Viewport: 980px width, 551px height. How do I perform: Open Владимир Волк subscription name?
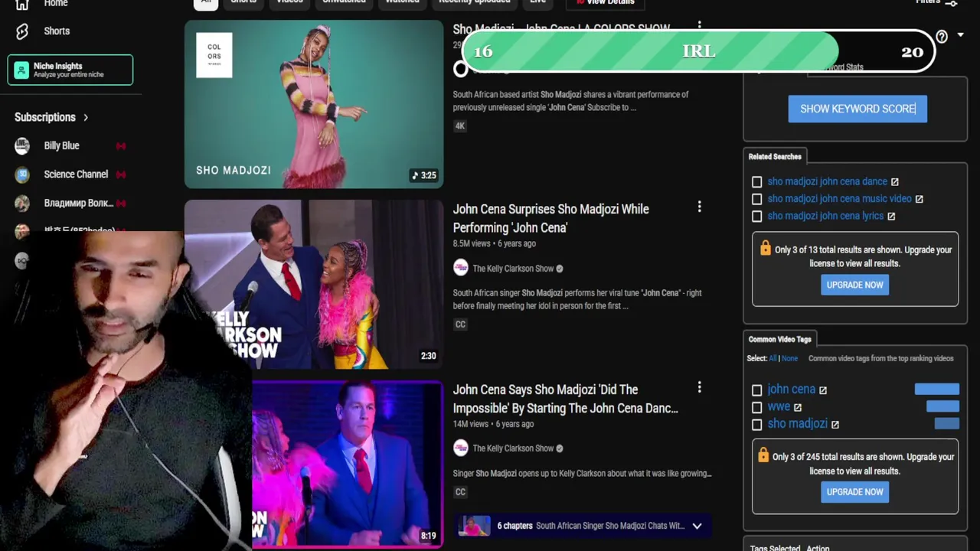click(x=78, y=203)
